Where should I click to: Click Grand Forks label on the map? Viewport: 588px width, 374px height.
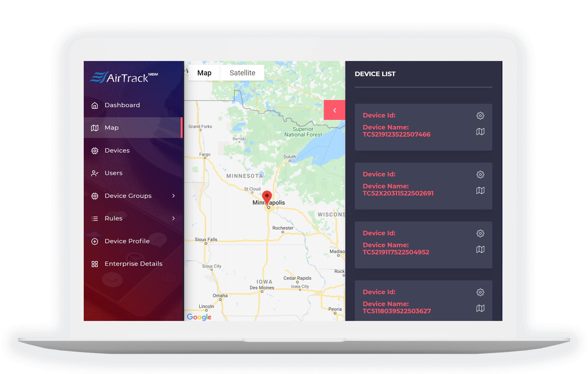[200, 127]
